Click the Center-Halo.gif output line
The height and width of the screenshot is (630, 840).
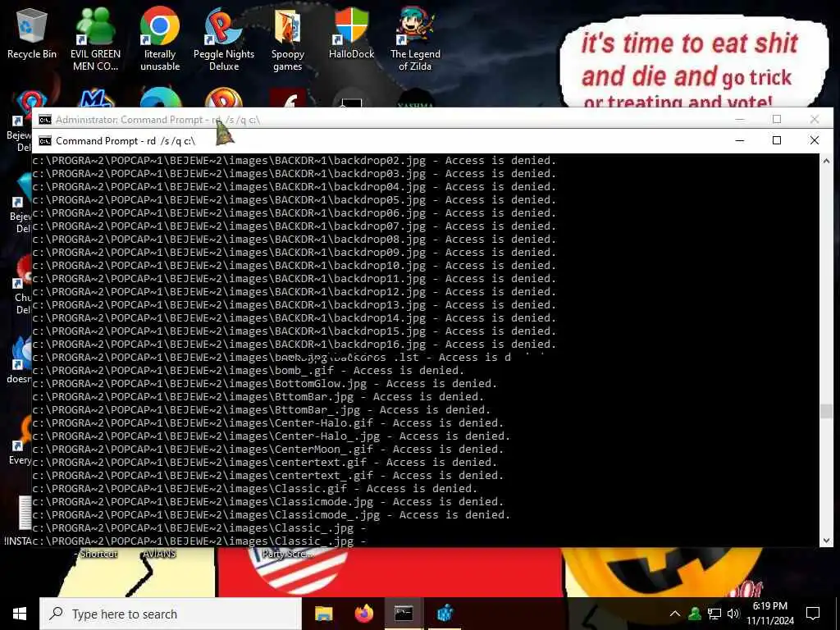268,422
